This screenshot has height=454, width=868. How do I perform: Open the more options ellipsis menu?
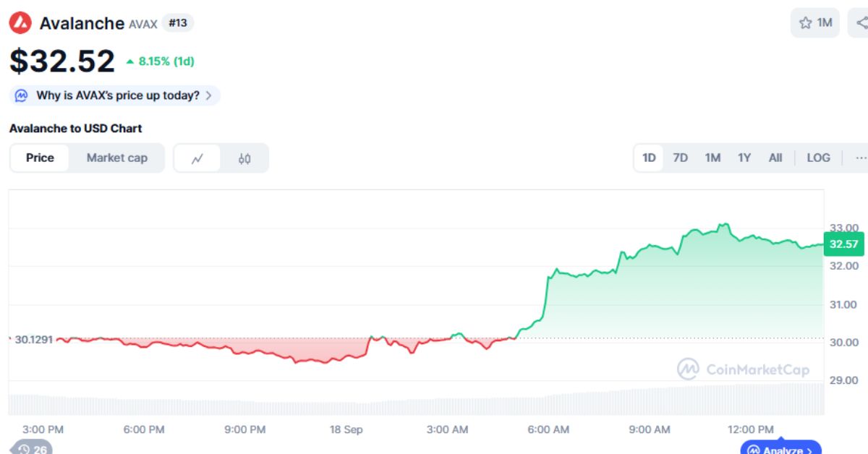(x=860, y=158)
